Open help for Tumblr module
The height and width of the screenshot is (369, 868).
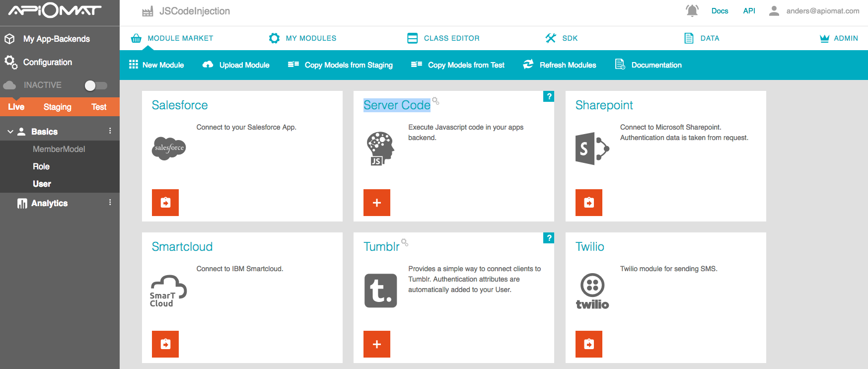tap(549, 238)
